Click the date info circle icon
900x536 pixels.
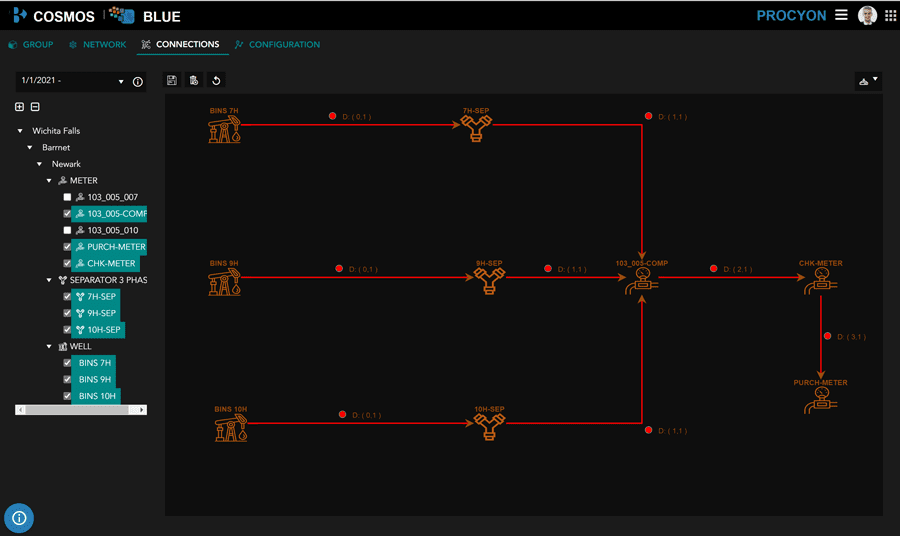(138, 81)
